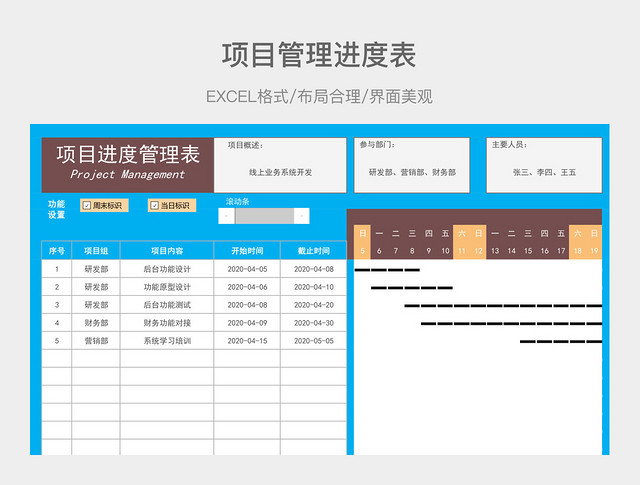Select 研发部 cell in row 1
Image resolution: width=640 pixels, height=485 pixels.
click(x=96, y=269)
